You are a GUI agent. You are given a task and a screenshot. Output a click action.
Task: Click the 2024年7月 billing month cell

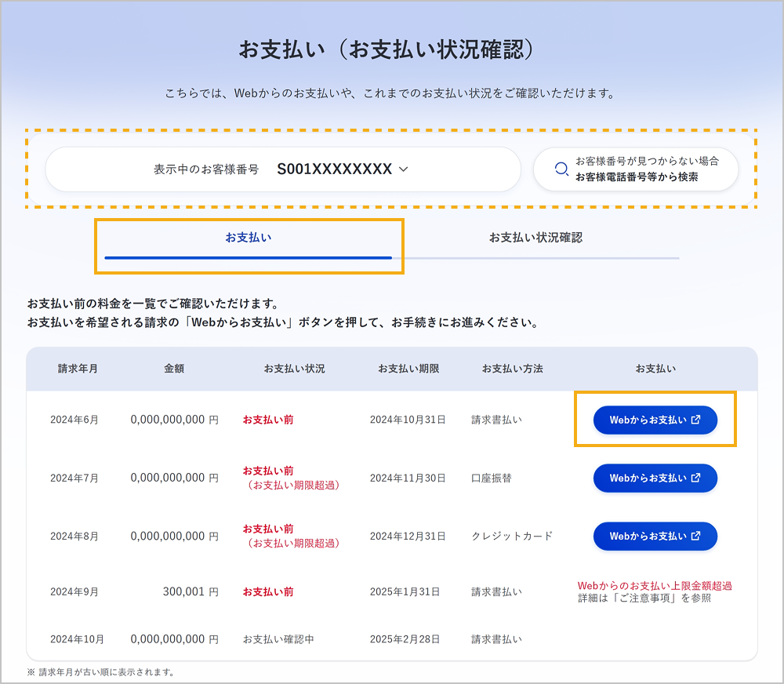point(74,478)
